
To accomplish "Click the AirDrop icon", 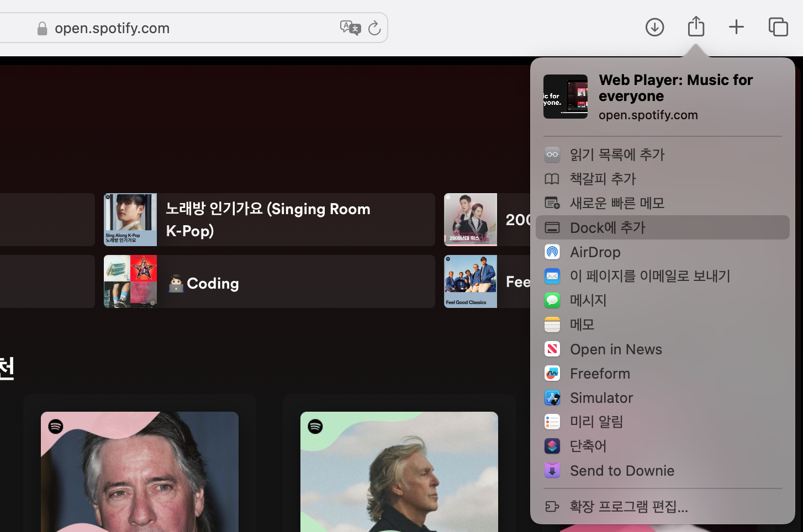I will coord(552,252).
